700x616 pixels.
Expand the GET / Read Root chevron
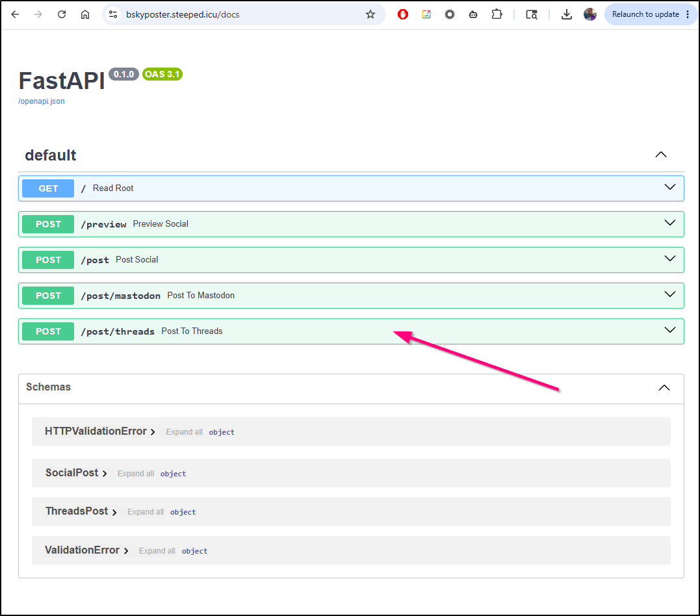tap(669, 187)
